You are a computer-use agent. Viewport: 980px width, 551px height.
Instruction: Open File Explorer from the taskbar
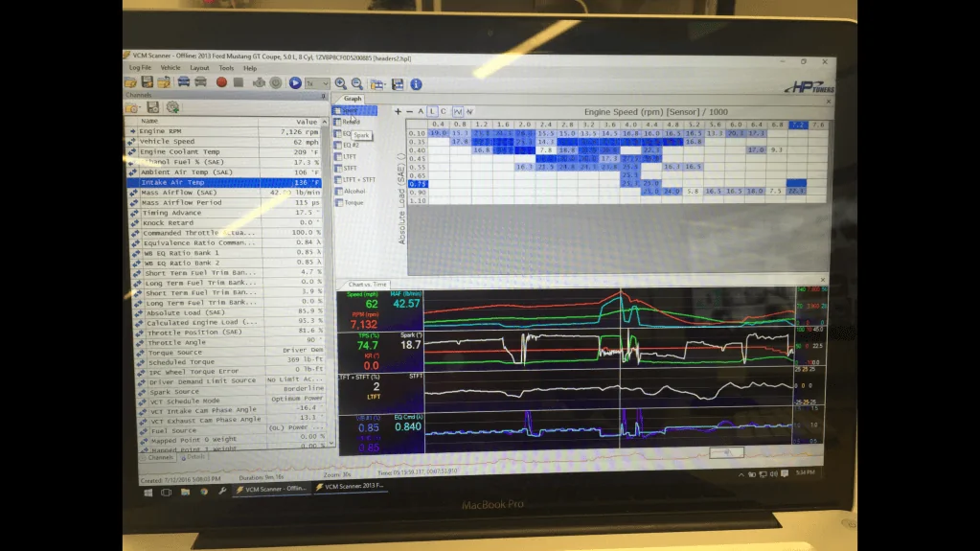[185, 493]
